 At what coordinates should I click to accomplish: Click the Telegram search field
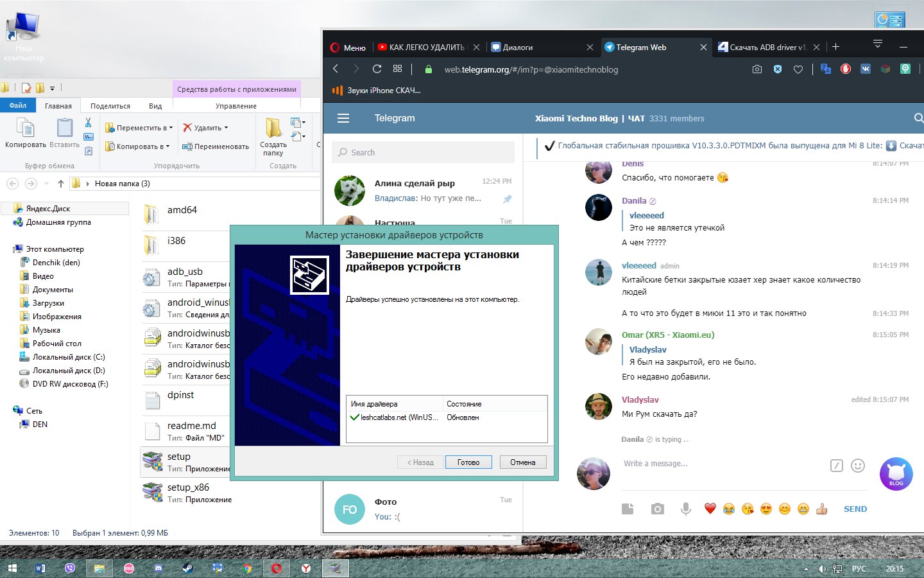point(424,152)
